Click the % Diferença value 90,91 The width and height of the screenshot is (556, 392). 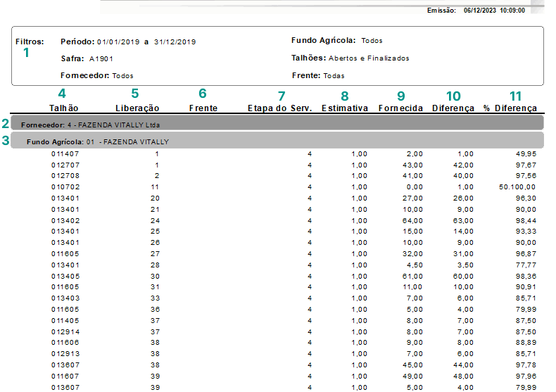pos(526,286)
